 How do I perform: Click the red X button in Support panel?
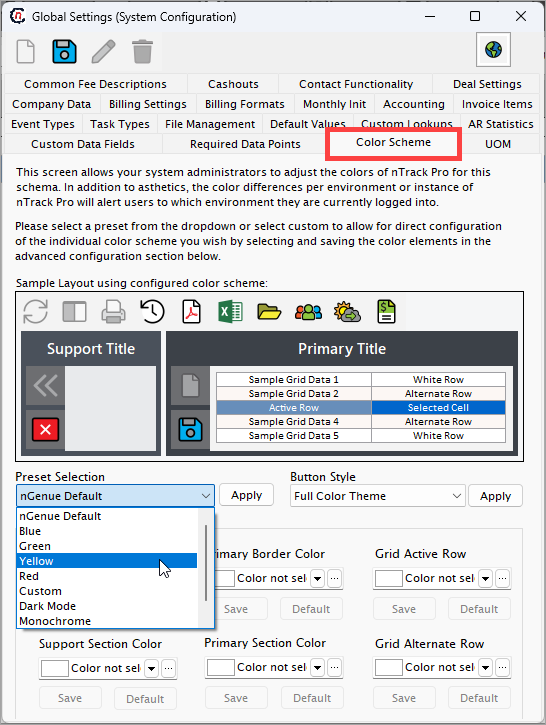pyautogui.click(x=45, y=430)
